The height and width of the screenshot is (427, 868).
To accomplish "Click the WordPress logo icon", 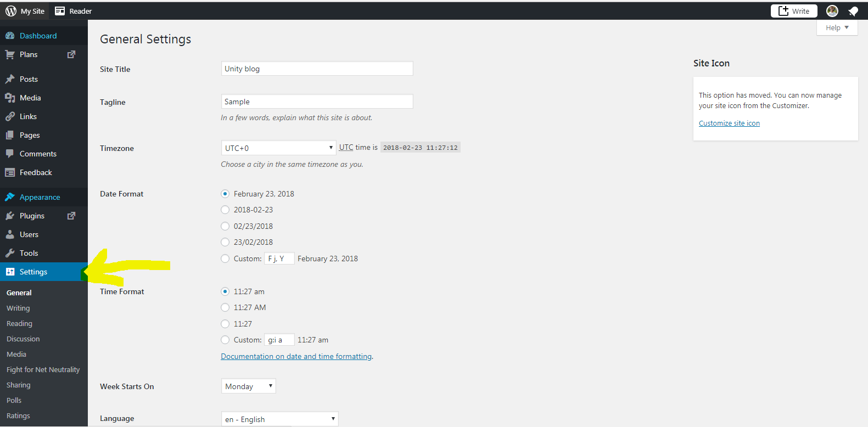I will coord(11,11).
